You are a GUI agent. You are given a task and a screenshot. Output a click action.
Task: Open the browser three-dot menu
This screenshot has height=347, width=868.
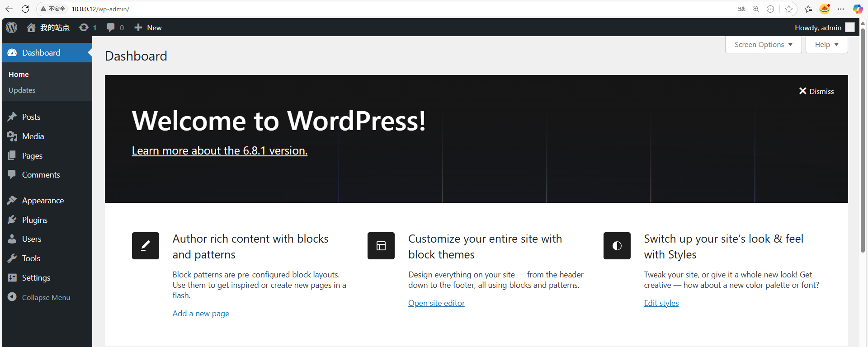tap(841, 9)
